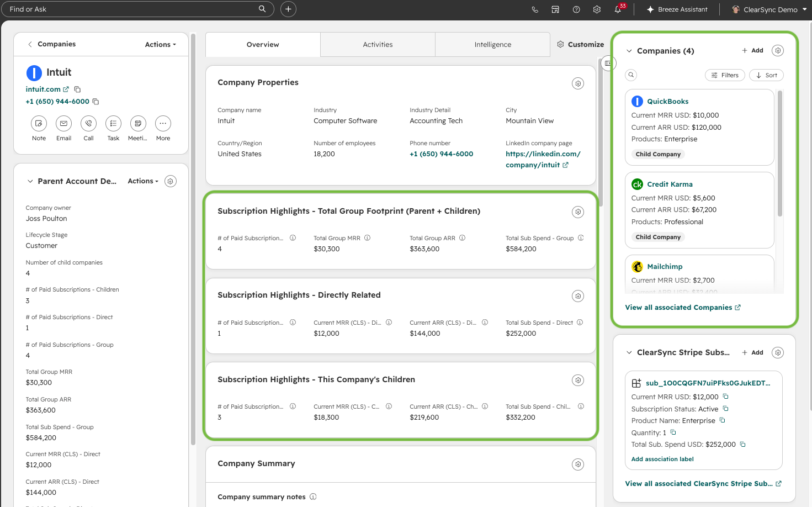The width and height of the screenshot is (812, 507).
Task: Open Companies (4) card settings gear
Action: [778, 50]
